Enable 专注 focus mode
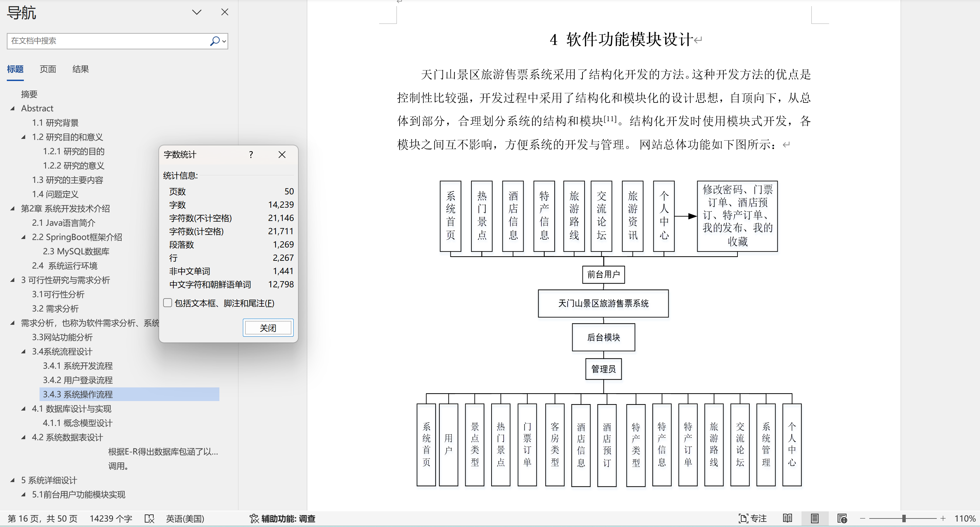This screenshot has width=980, height=527. [752, 518]
